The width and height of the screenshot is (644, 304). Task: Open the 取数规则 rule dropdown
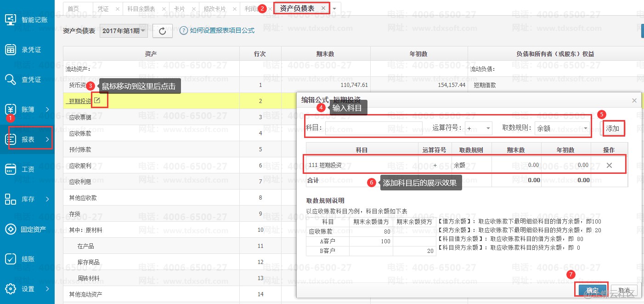pos(563,128)
